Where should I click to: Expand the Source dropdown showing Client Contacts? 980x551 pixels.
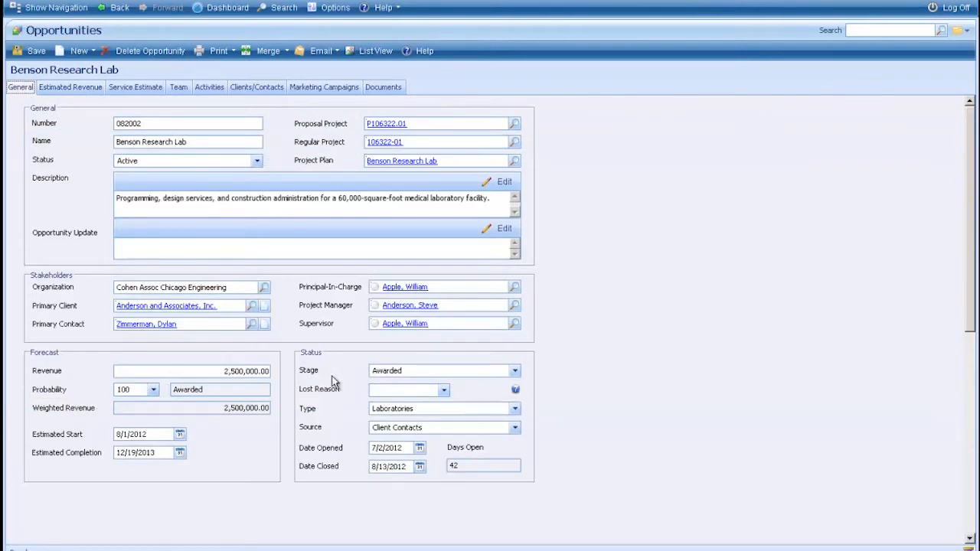pos(514,428)
